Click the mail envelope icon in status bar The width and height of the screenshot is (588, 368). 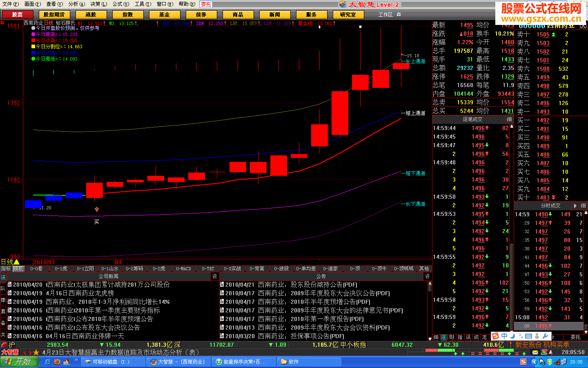pos(535,352)
